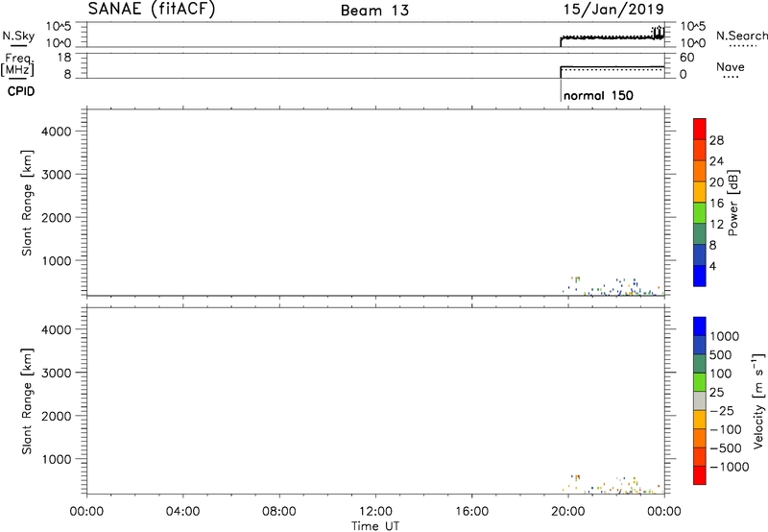Click the Velocity [m s-1] colorbar label
The height and width of the screenshot is (532, 768).
click(x=757, y=400)
